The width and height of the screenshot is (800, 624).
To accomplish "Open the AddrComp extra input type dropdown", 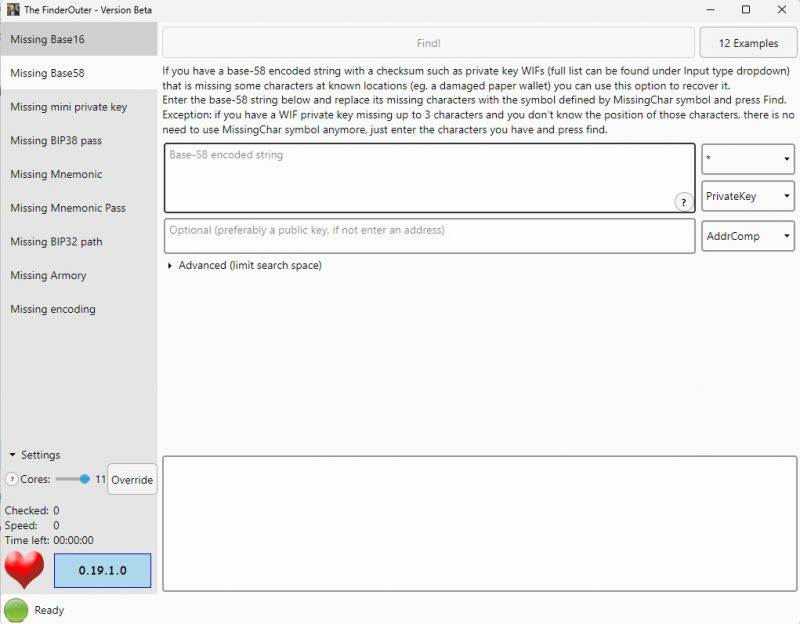I will tap(748, 236).
